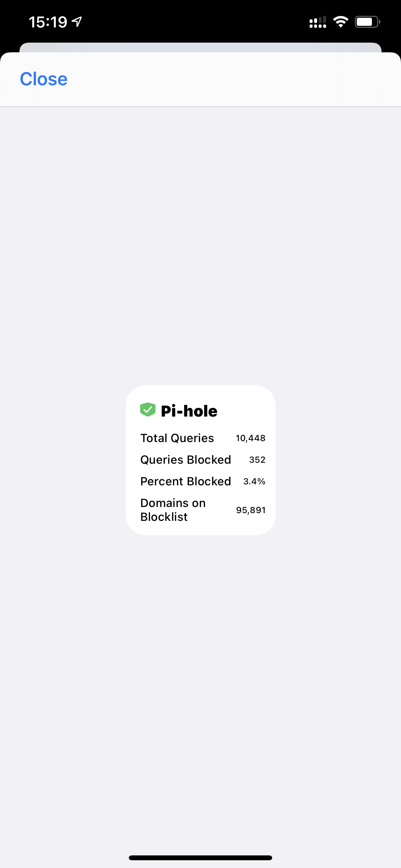Viewport: 401px width, 868px height.
Task: Tap the Total Queries label
Action: [x=177, y=438]
